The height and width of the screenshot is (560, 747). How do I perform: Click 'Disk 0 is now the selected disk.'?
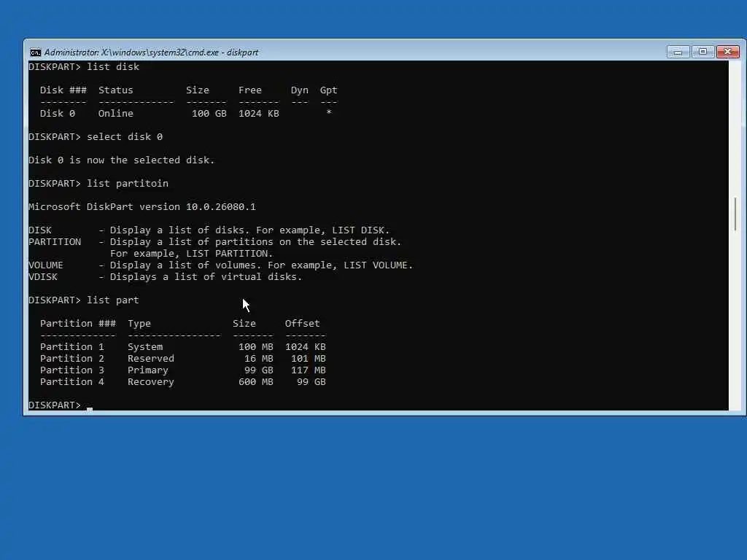pyautogui.click(x=122, y=160)
